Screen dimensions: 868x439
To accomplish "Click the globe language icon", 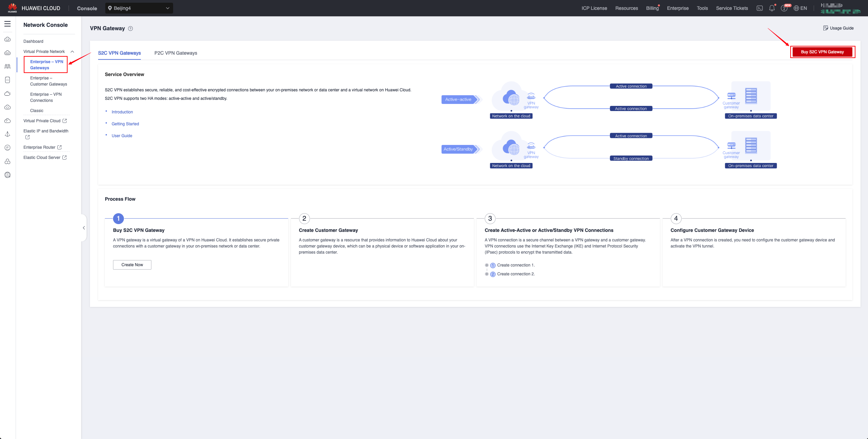I will 796,8.
